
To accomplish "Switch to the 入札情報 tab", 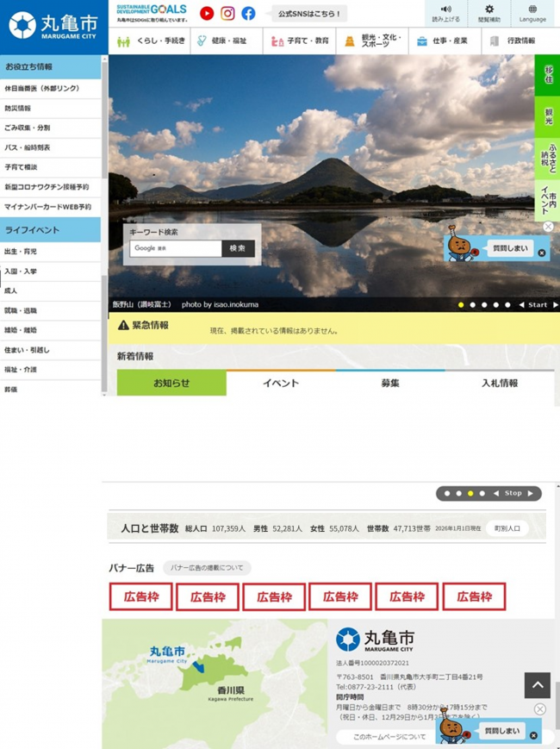I will (x=500, y=383).
